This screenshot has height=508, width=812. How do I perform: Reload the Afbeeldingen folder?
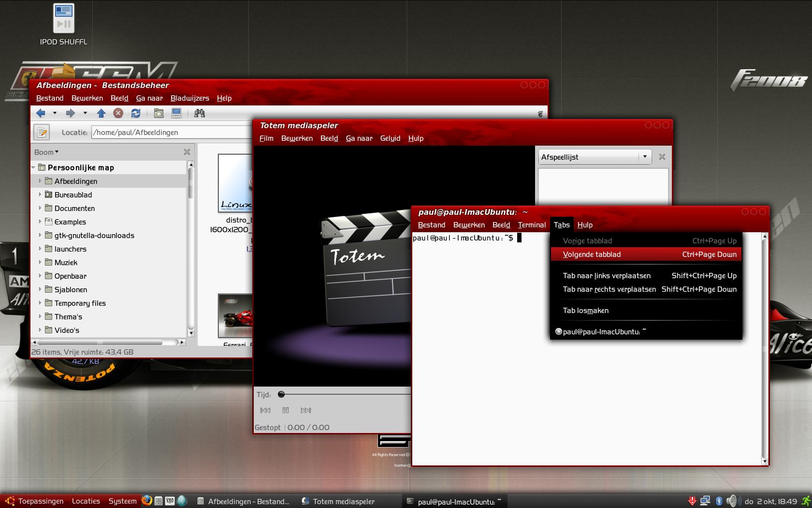(136, 113)
